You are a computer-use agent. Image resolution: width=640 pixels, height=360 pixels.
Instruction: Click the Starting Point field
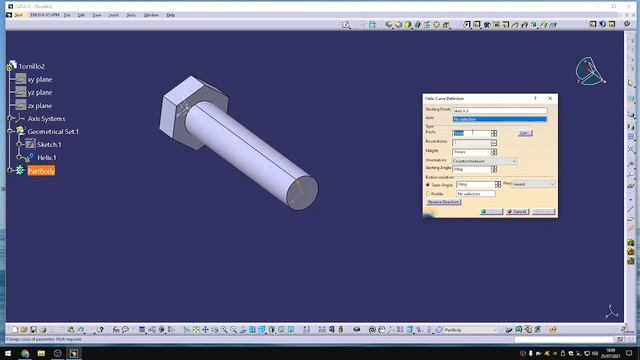[x=500, y=111]
